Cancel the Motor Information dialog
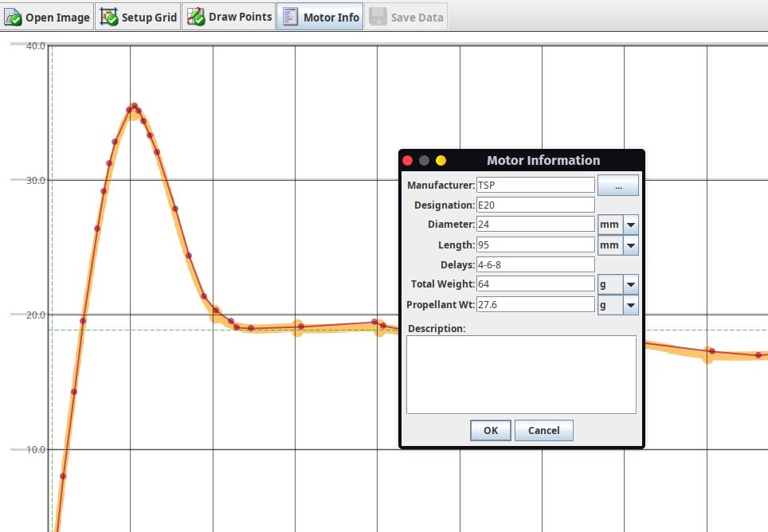 pos(543,430)
